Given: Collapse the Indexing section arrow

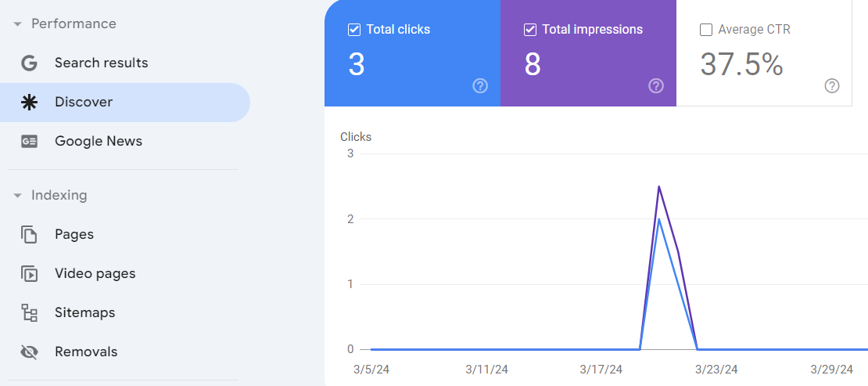Looking at the screenshot, I should coord(18,196).
